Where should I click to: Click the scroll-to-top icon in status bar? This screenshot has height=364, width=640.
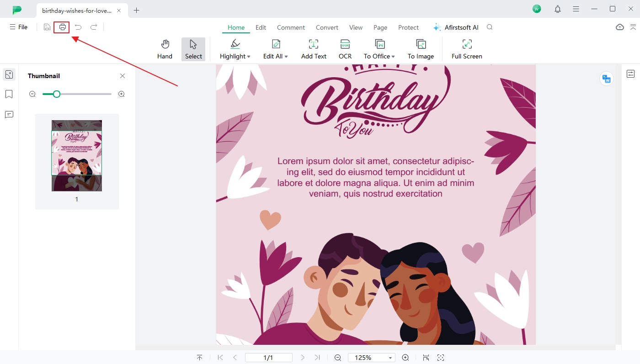coord(200,358)
